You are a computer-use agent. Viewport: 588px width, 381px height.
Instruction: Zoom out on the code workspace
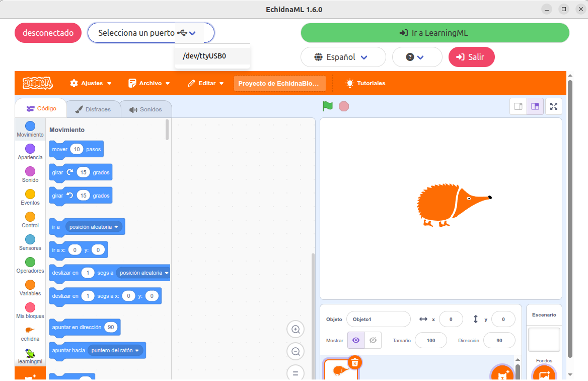pos(296,352)
